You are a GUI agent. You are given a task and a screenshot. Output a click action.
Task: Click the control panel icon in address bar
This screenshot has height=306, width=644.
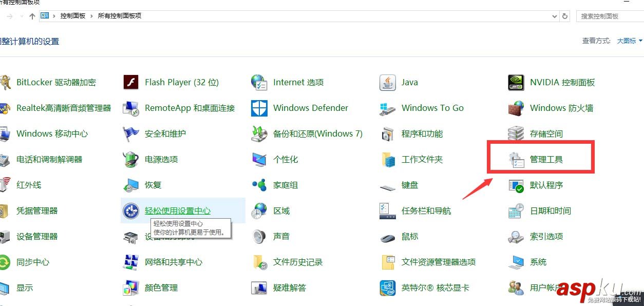coord(45,16)
